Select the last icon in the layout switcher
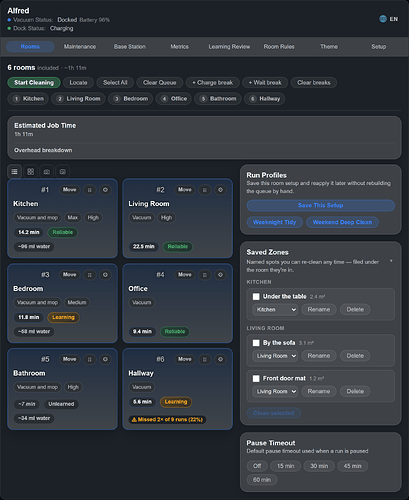Viewport: 409px width, 500px height. click(x=63, y=172)
